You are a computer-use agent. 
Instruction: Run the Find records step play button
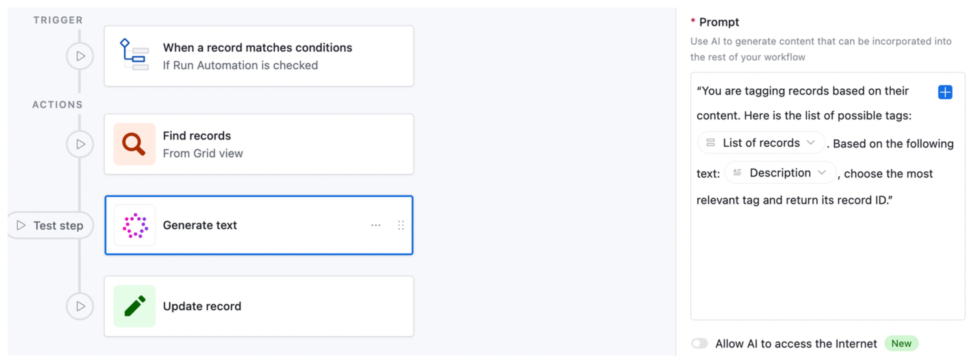(80, 144)
